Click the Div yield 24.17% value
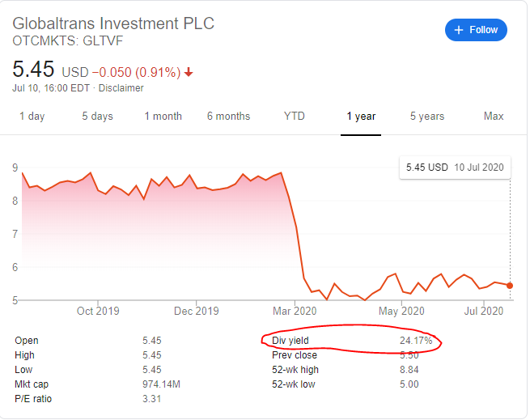The image size is (530, 420). (416, 341)
